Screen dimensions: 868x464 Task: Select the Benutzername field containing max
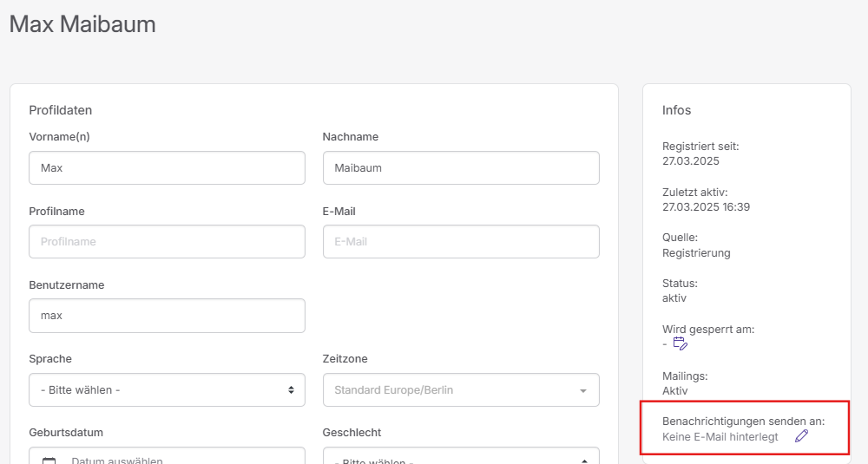167,316
